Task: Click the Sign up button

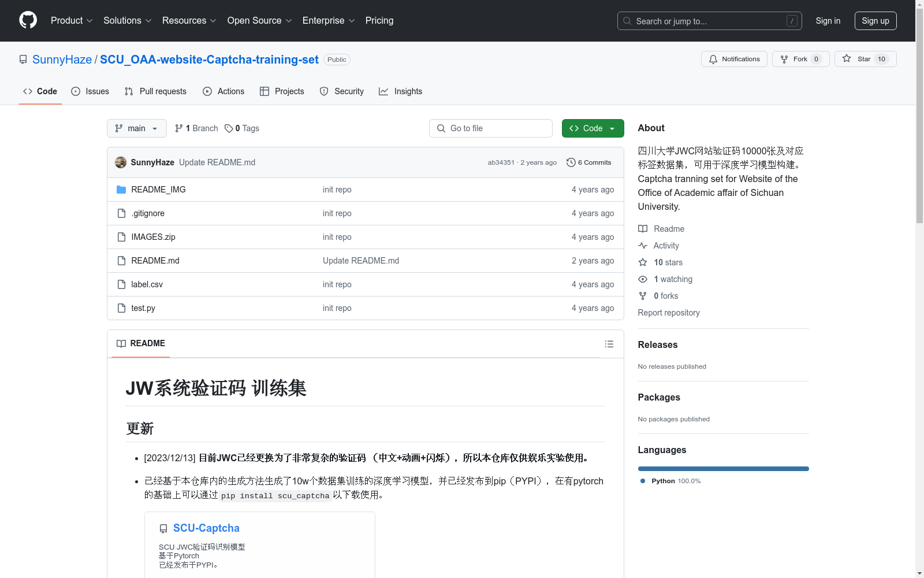Action: coord(875,21)
